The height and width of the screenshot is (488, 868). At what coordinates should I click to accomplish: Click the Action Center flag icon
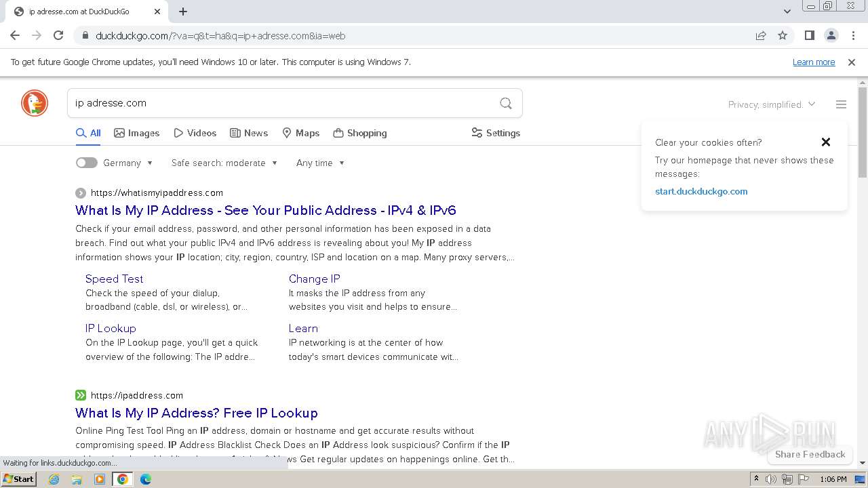[x=803, y=479]
